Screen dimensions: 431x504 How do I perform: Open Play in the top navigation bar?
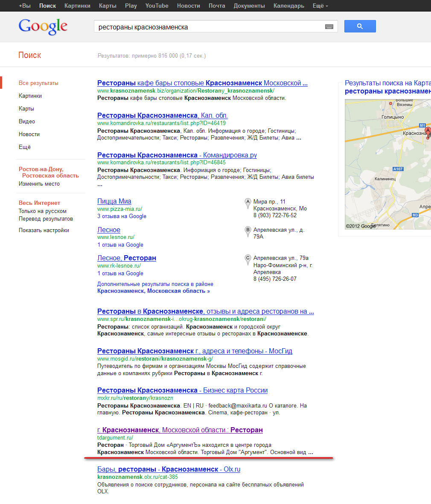pos(131,6)
